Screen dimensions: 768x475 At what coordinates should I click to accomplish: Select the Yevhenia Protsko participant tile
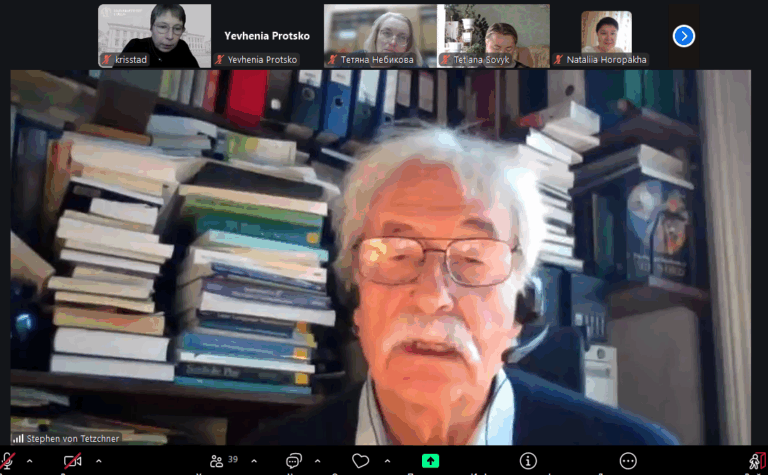(267, 36)
